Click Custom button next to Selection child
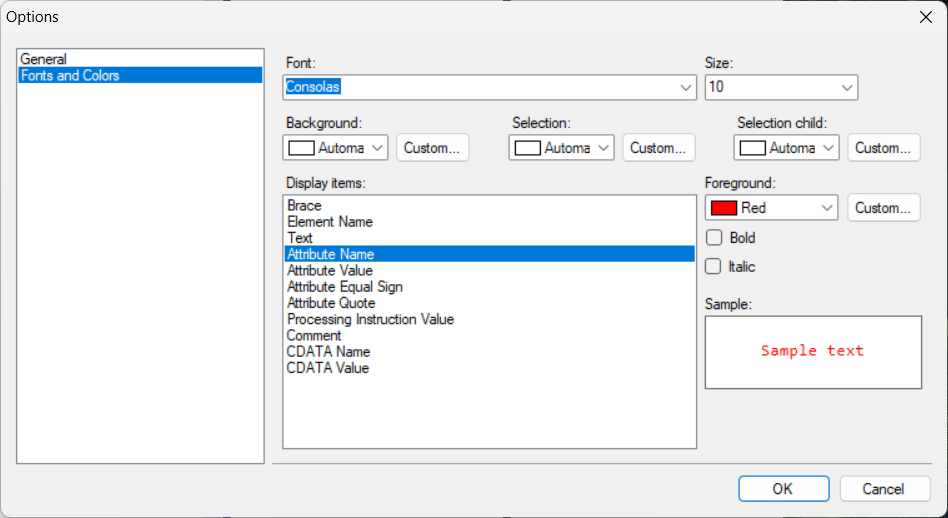Viewport: 948px width, 518px height. [883, 148]
